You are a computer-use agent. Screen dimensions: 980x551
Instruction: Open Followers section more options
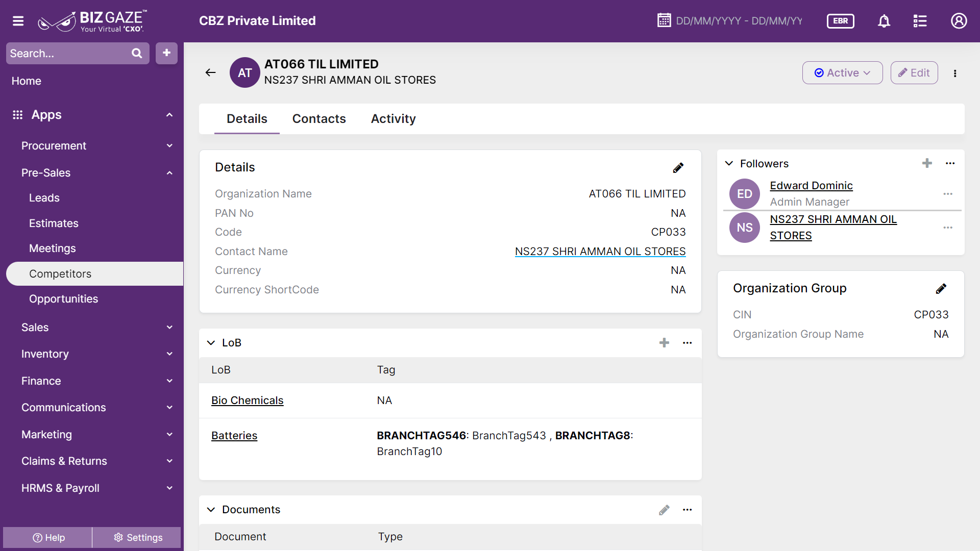click(950, 163)
